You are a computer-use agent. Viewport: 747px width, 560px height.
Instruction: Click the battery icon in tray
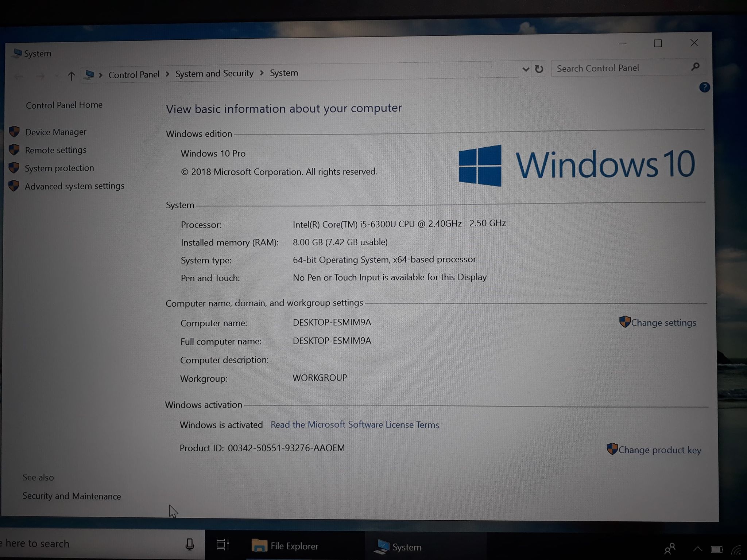pos(716,549)
